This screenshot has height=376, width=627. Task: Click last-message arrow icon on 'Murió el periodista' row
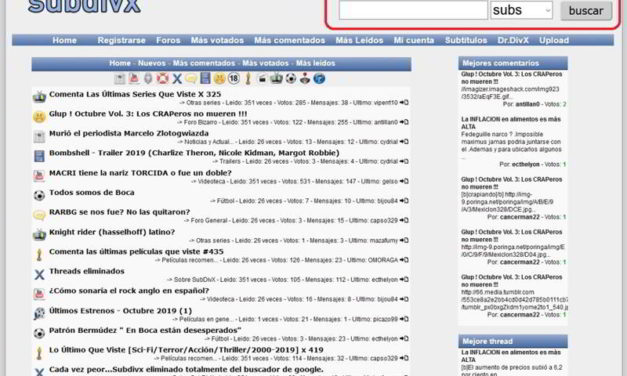(x=404, y=142)
